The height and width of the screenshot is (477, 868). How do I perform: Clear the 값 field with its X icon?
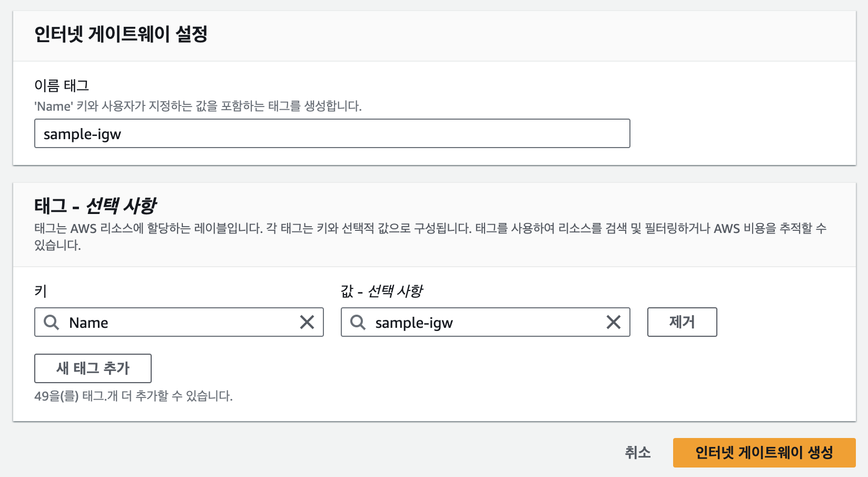pos(613,322)
